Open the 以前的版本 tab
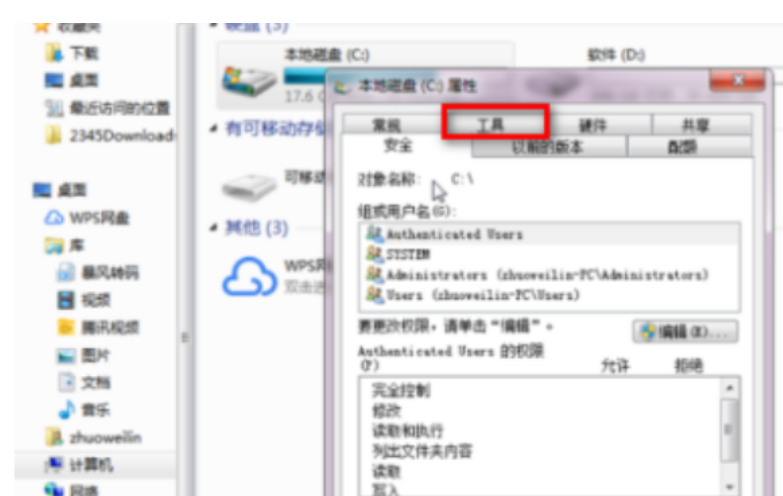Viewport: 783px width, 496px height. [x=549, y=147]
